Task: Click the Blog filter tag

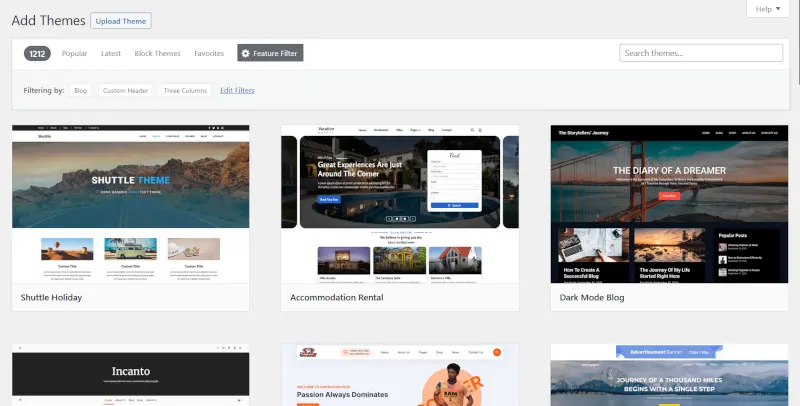Action: [x=81, y=91]
